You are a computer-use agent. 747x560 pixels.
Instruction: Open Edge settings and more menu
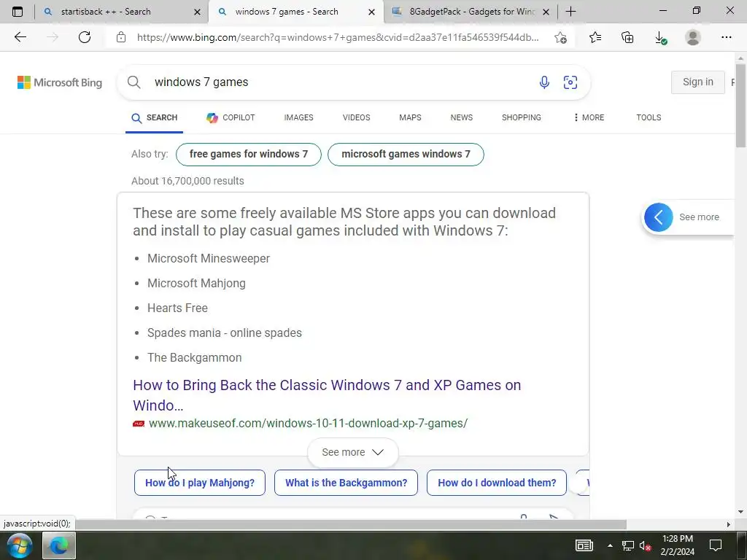[x=726, y=37]
